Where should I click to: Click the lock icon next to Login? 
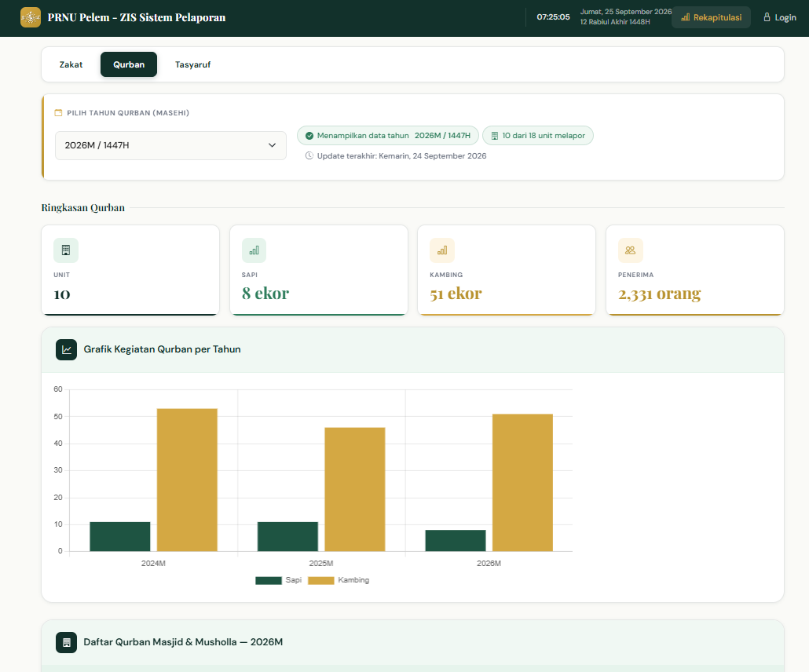pyautogui.click(x=767, y=17)
